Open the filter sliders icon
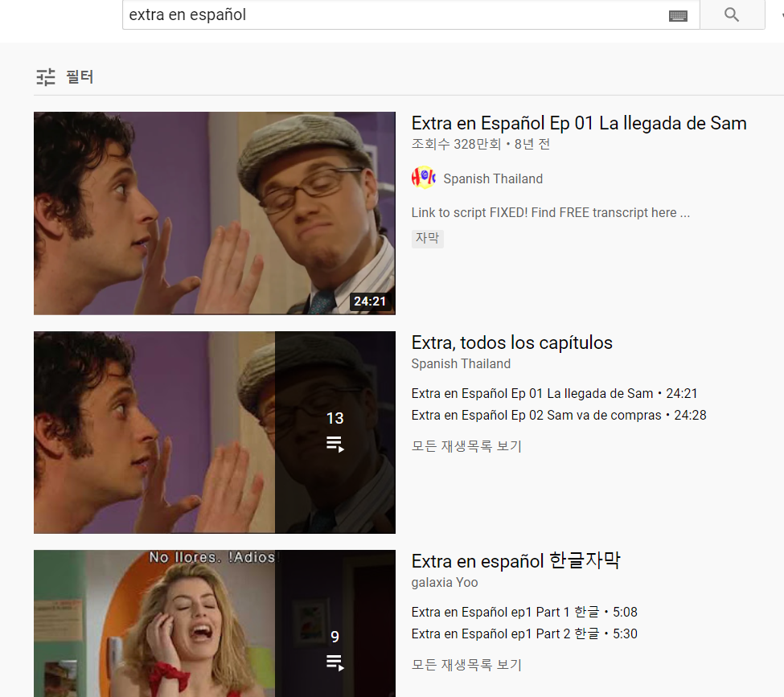784x697 pixels. coord(46,77)
